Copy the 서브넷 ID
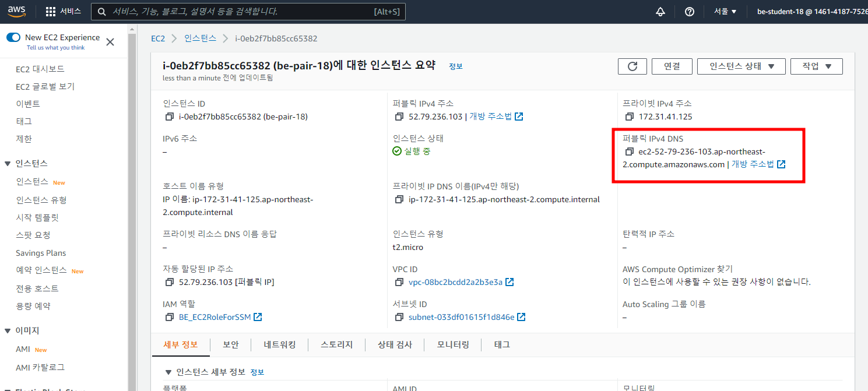This screenshot has height=391, width=868. [x=399, y=317]
